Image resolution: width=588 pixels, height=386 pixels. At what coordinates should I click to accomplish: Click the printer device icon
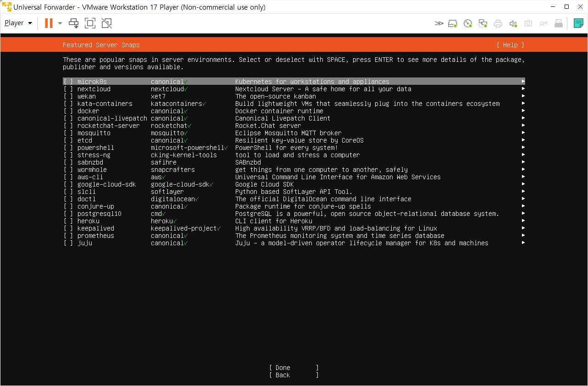(x=498, y=23)
